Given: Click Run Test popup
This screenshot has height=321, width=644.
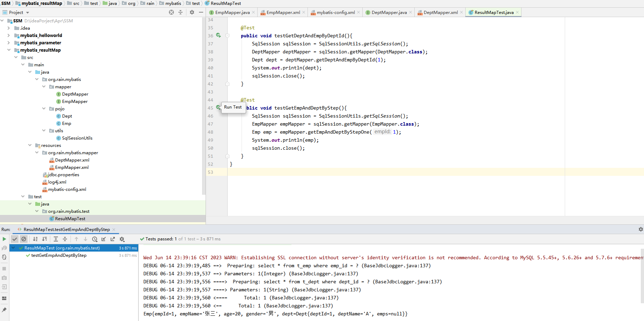Looking at the screenshot, I should click(x=233, y=107).
